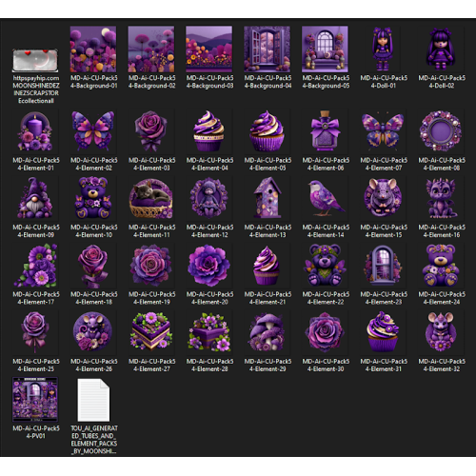The width and height of the screenshot is (476, 476).
Task: Select the Element-09 gnome image
Action: (x=35, y=198)
